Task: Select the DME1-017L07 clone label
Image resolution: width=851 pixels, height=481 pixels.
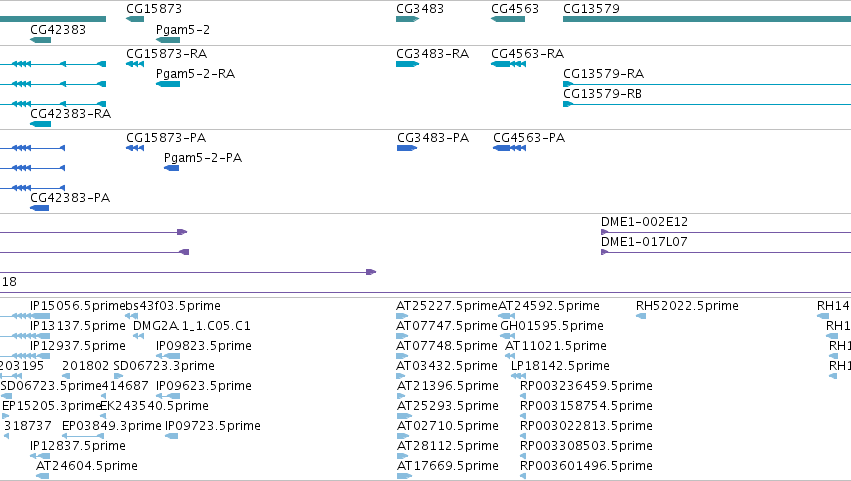Action: [644, 242]
